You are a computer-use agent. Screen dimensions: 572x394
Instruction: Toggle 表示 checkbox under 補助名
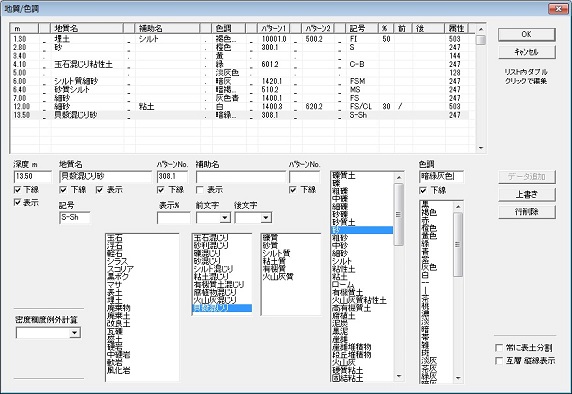tap(200, 190)
